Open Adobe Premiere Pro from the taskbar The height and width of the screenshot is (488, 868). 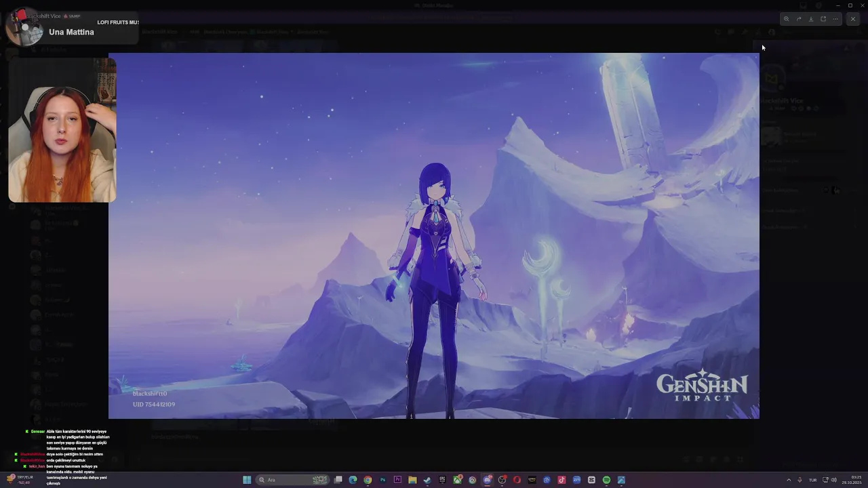pyautogui.click(x=397, y=480)
